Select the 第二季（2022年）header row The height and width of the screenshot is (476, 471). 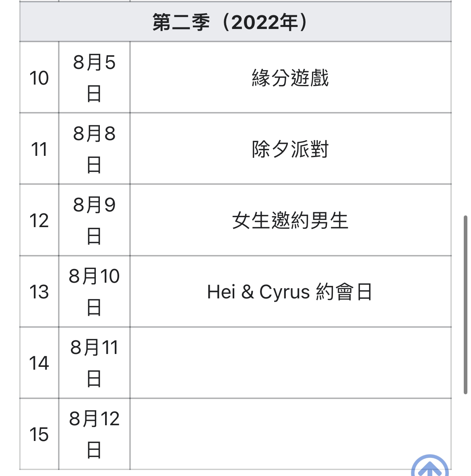235,22
